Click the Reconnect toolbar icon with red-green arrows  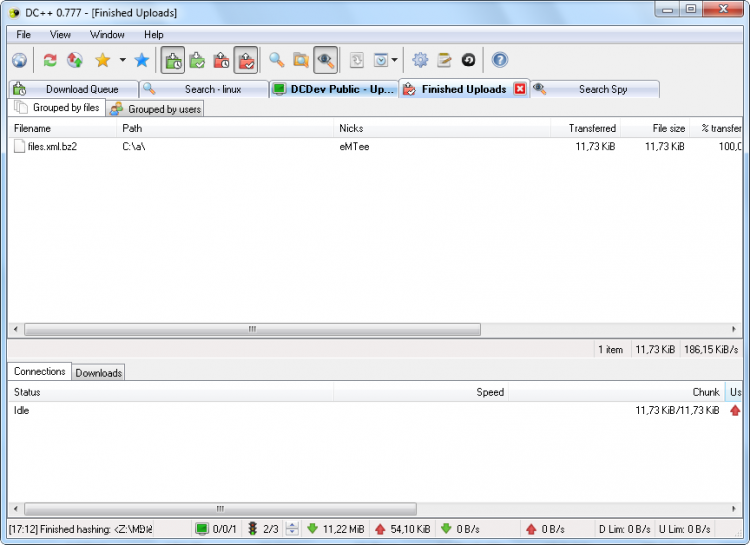click(50, 60)
